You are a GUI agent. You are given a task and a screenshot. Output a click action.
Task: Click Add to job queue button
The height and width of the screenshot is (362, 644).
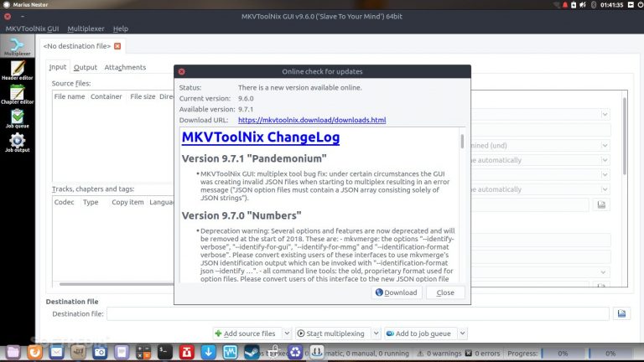point(421,334)
